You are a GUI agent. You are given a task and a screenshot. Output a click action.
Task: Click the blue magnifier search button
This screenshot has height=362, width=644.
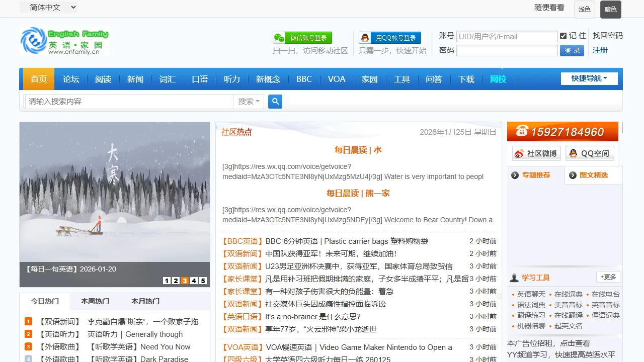tap(275, 102)
